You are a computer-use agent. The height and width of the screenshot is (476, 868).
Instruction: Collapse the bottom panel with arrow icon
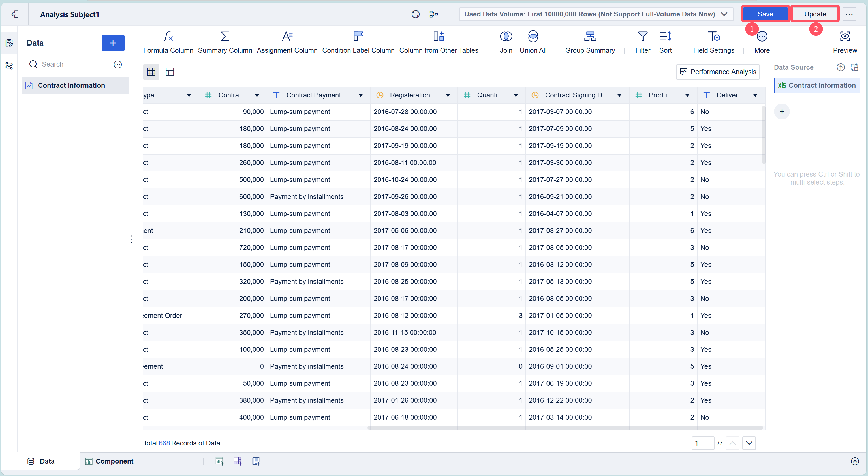coord(854,461)
